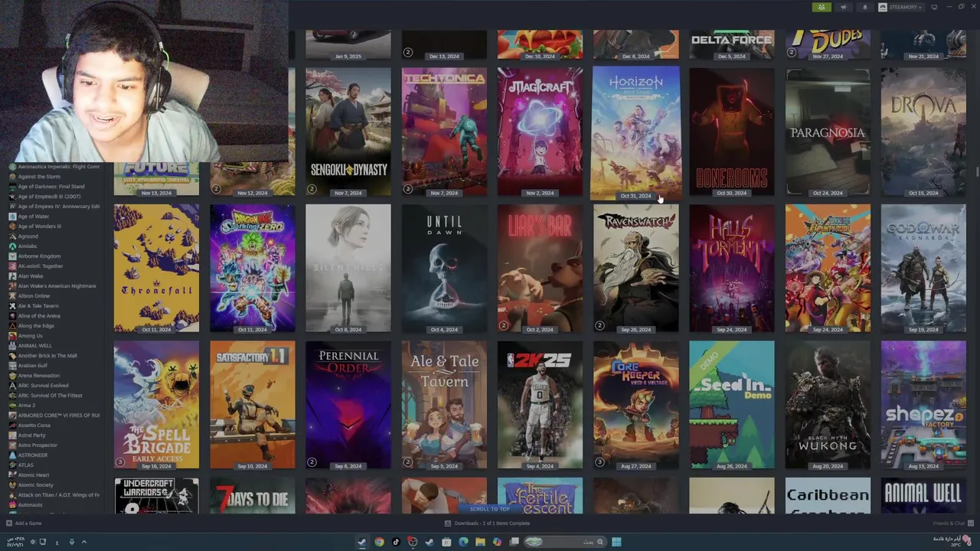Select the Silent Hill 2 cover
This screenshot has width=980, height=551.
[x=348, y=269]
